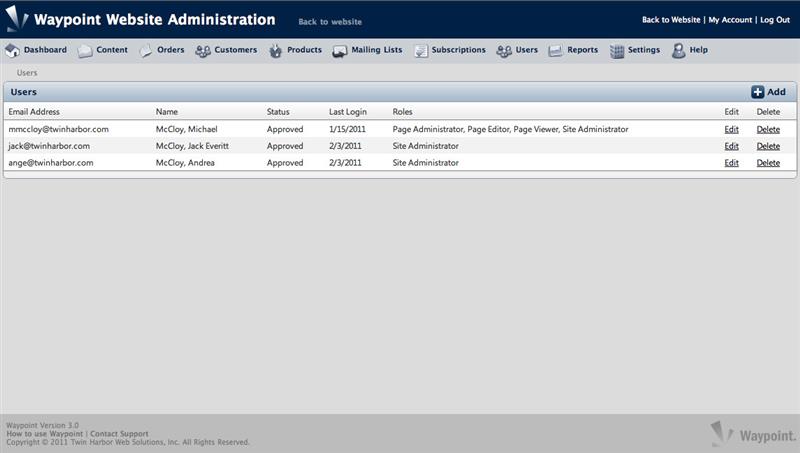Delete user ange@twinharbor.com
The height and width of the screenshot is (453, 800).
point(768,163)
